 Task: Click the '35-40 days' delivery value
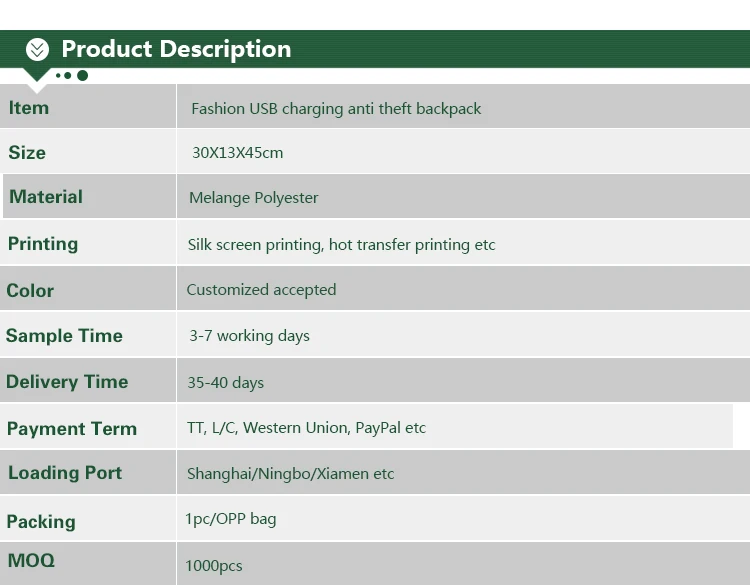point(225,383)
